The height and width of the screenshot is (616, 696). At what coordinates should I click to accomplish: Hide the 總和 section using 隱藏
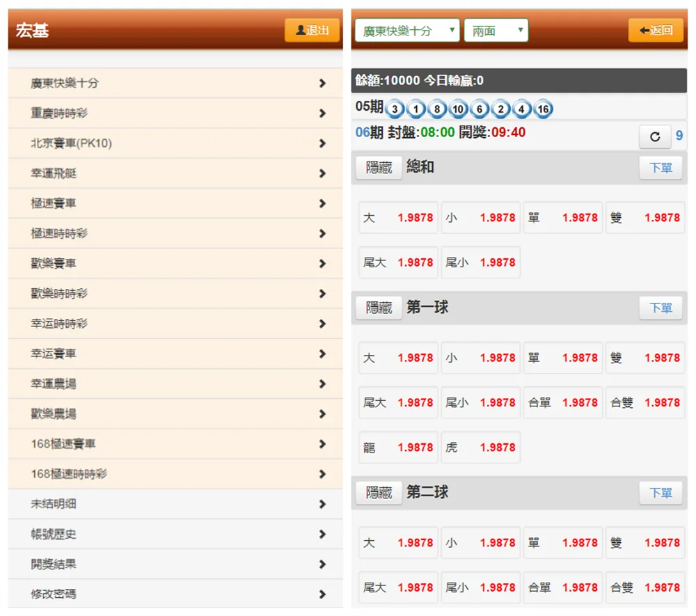[x=378, y=168]
